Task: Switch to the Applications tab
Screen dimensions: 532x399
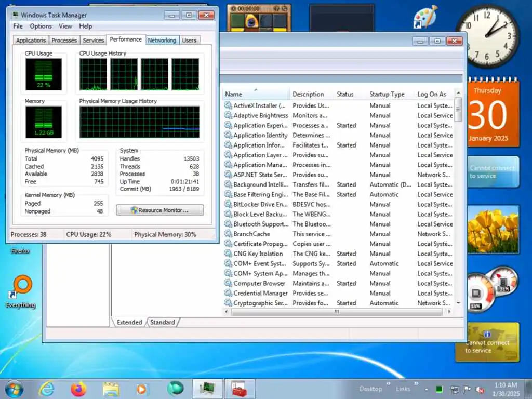Action: (x=31, y=40)
